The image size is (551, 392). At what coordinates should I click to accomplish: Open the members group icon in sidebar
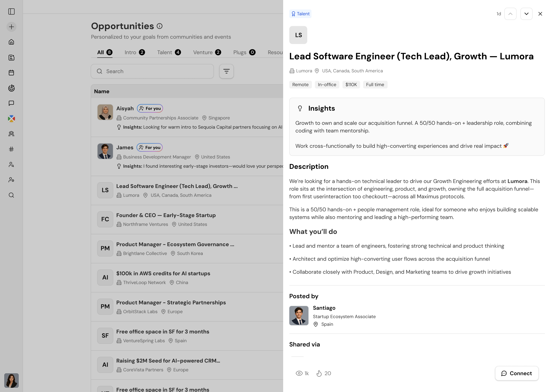coord(11,134)
